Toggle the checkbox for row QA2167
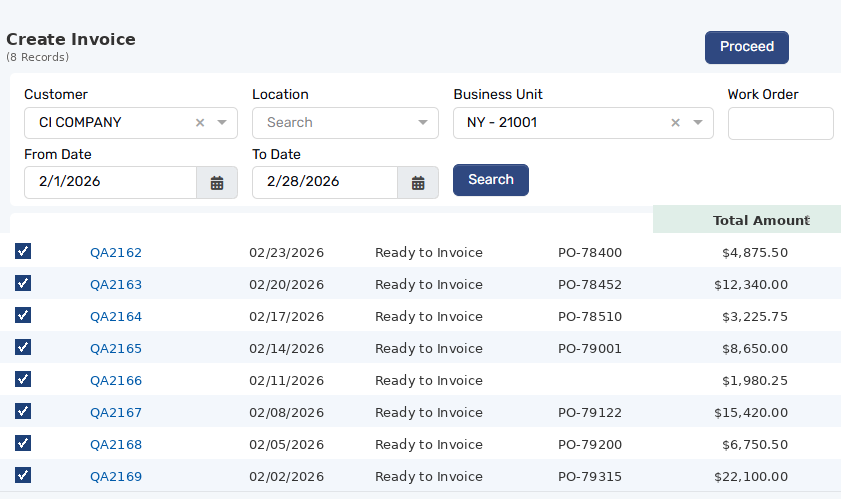The height and width of the screenshot is (500, 842). 23,411
